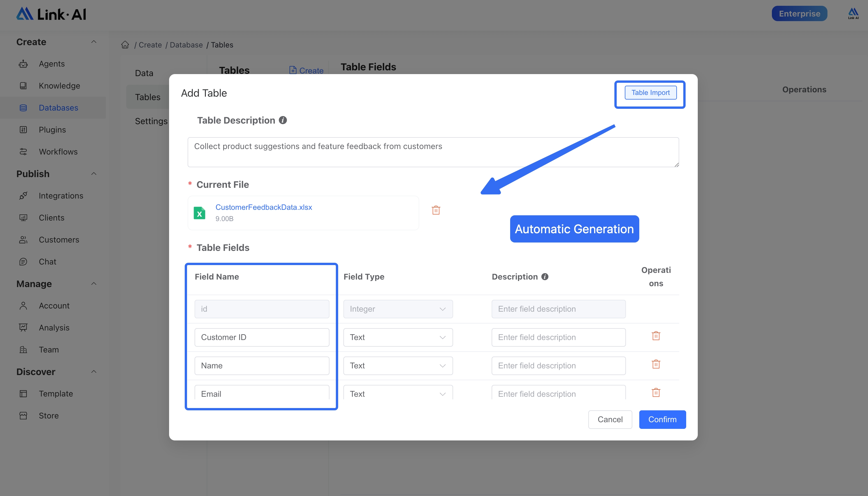Open the profile avatar at top right
This screenshot has height=496, width=868.
(x=853, y=14)
